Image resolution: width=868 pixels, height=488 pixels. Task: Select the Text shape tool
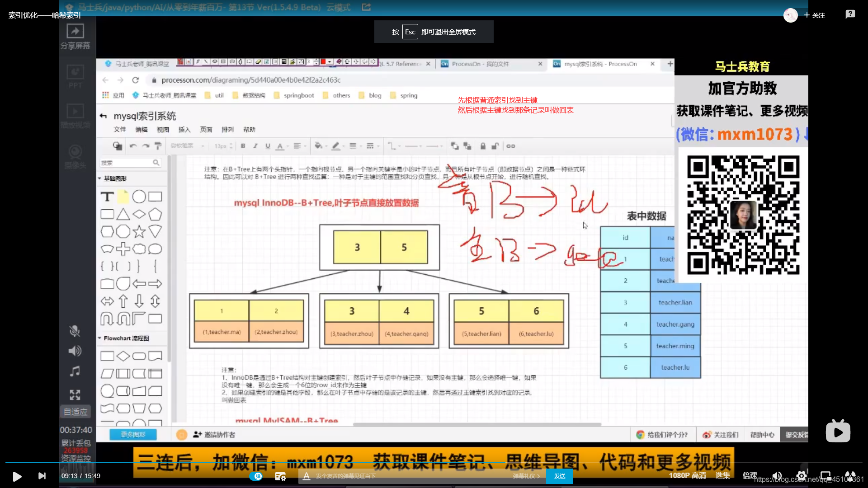click(107, 197)
